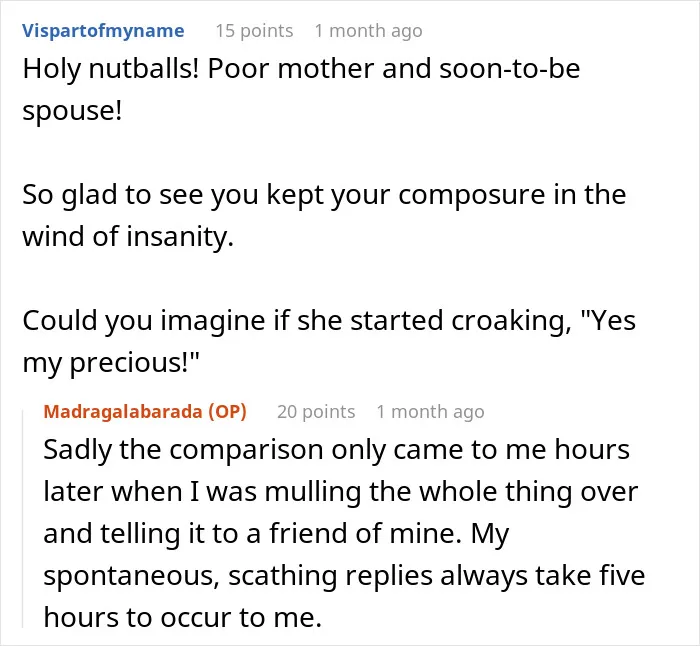Click the line starting with Holy nutballs
This screenshot has height=646, width=700.
tap(301, 69)
